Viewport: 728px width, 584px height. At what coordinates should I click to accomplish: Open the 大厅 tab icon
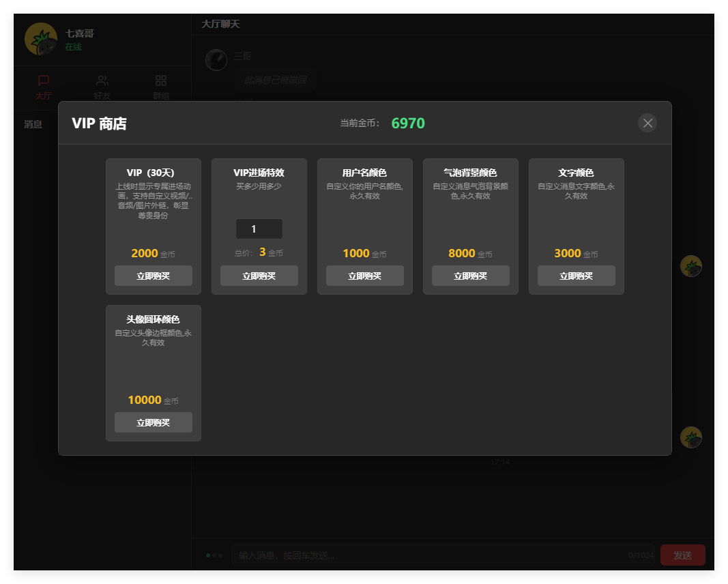coord(44,81)
